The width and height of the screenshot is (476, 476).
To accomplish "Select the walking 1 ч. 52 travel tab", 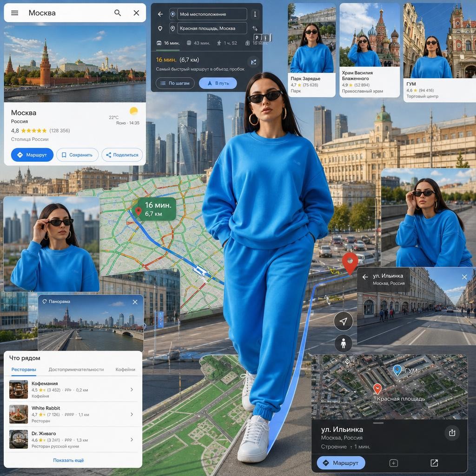I will pyautogui.click(x=227, y=43).
